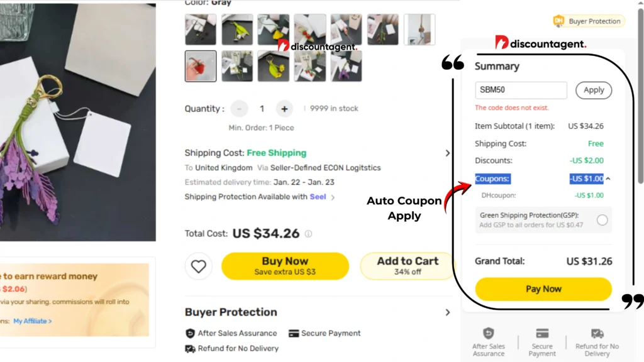The width and height of the screenshot is (644, 362).
Task: Select the selected red flower color thumbnail
Action: pyautogui.click(x=201, y=67)
